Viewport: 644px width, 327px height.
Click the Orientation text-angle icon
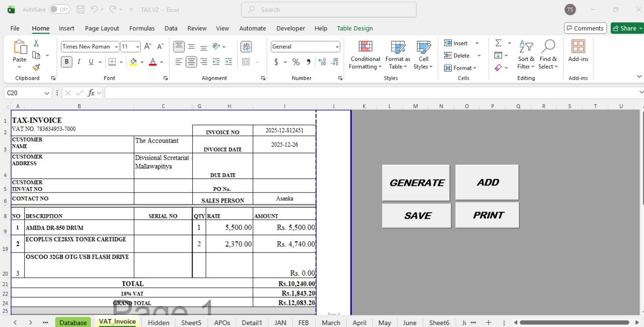[216, 46]
